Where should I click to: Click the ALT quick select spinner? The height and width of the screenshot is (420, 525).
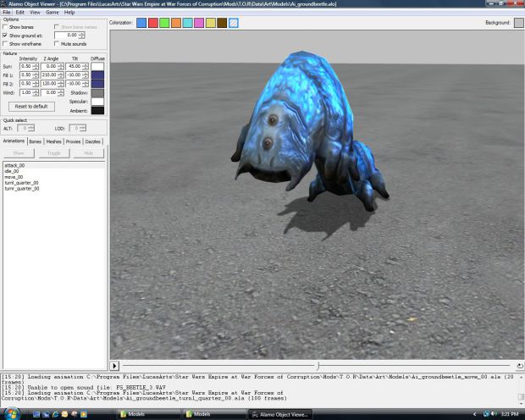[25, 128]
